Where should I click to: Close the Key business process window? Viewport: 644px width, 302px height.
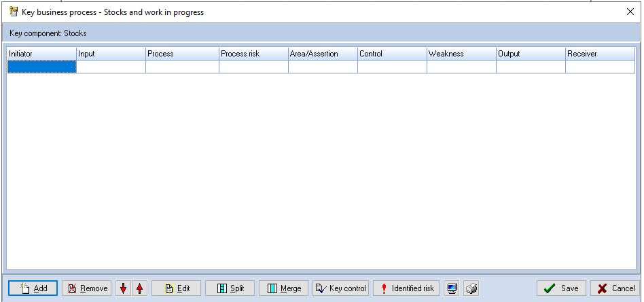click(630, 12)
